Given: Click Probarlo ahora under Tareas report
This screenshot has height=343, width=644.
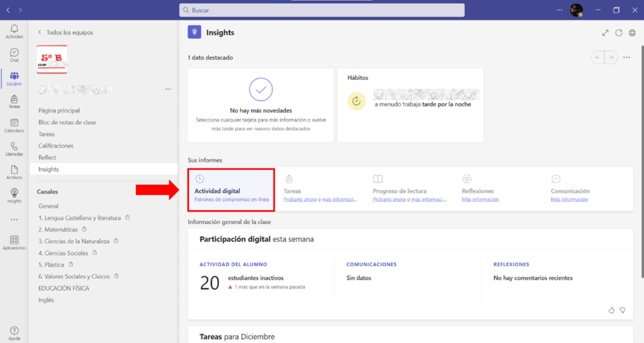Looking at the screenshot, I should coord(300,200).
